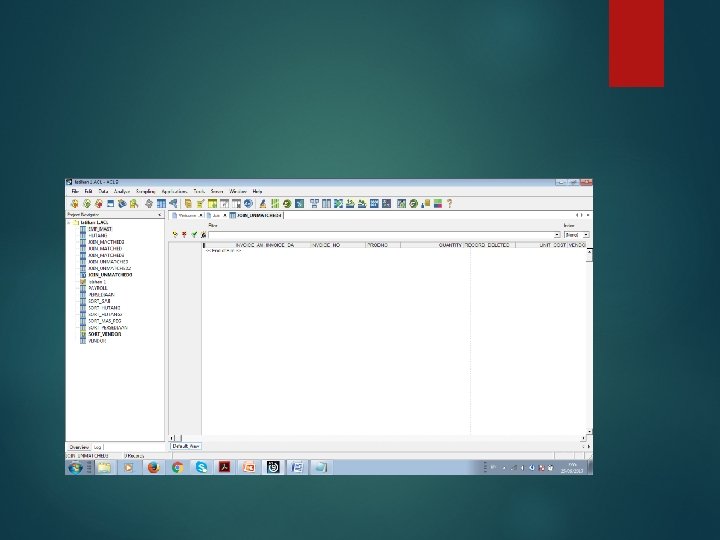Open the File menu
Image resolution: width=720 pixels, height=540 pixels.
click(75, 191)
